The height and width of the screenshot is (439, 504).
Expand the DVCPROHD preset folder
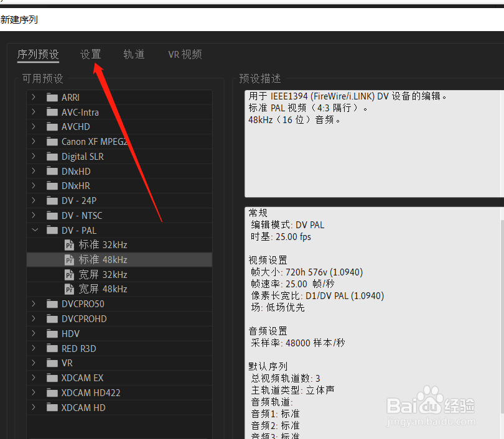click(34, 318)
